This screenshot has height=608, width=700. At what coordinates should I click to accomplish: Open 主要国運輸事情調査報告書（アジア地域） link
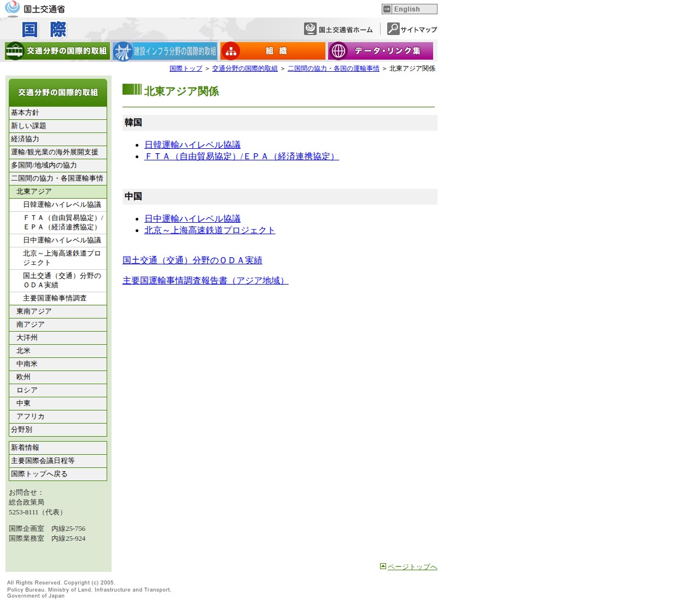pos(206,280)
